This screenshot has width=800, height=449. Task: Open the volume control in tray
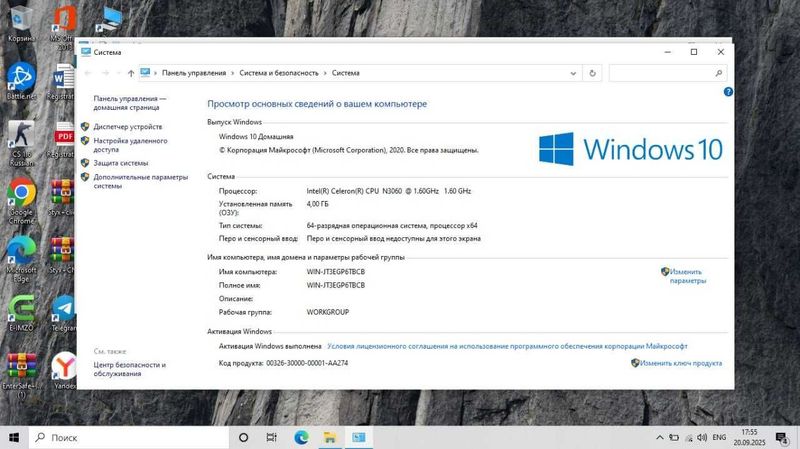(703, 438)
